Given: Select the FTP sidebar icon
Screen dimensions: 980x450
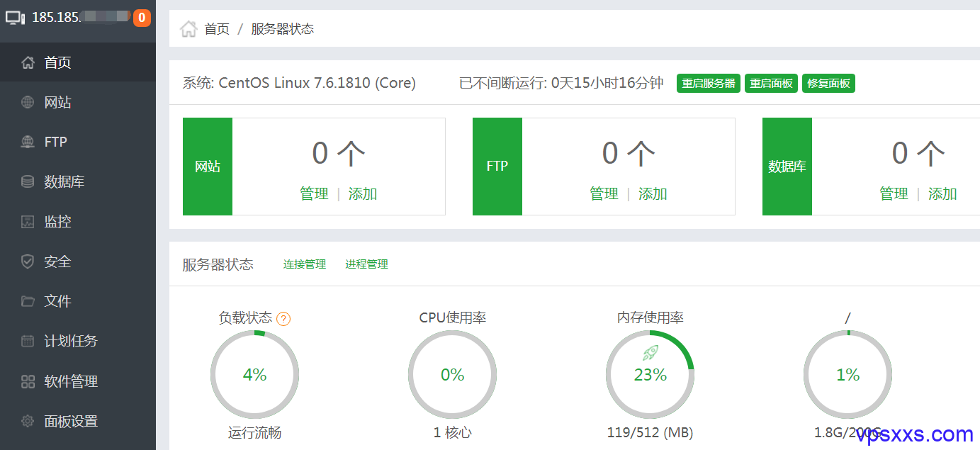Looking at the screenshot, I should [x=28, y=142].
